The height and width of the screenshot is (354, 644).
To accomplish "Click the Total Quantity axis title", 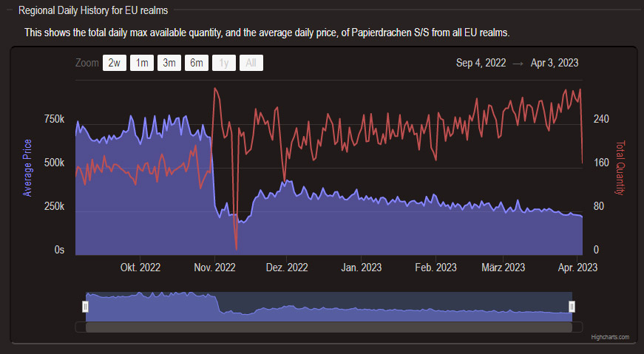I will pos(620,168).
